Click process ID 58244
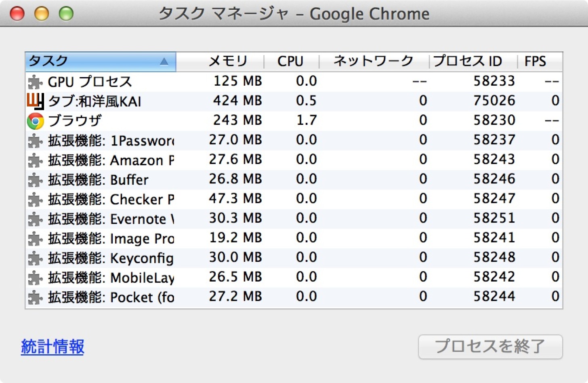 494,296
